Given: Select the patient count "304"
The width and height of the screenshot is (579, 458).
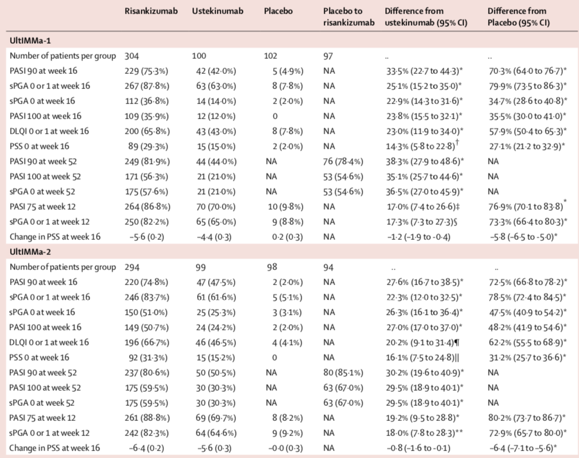Looking at the screenshot, I should tap(131, 56).
